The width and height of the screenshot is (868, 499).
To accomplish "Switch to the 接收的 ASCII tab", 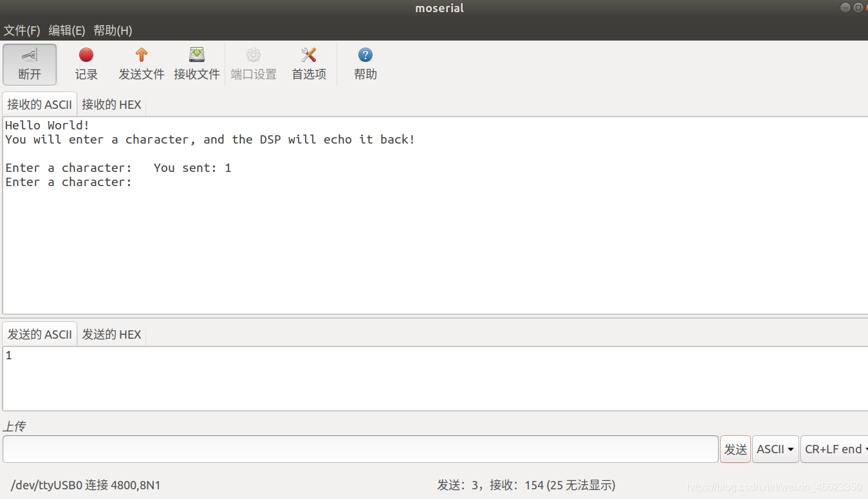I will tap(39, 104).
